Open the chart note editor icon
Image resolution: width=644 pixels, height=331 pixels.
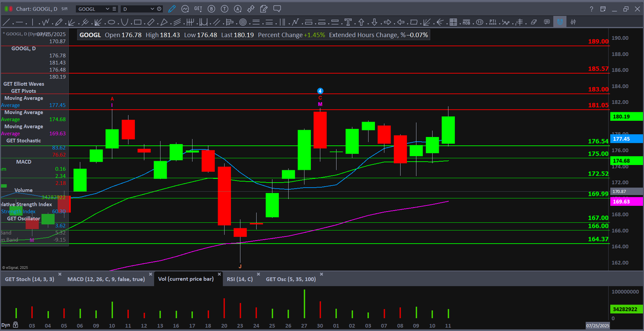[265, 9]
